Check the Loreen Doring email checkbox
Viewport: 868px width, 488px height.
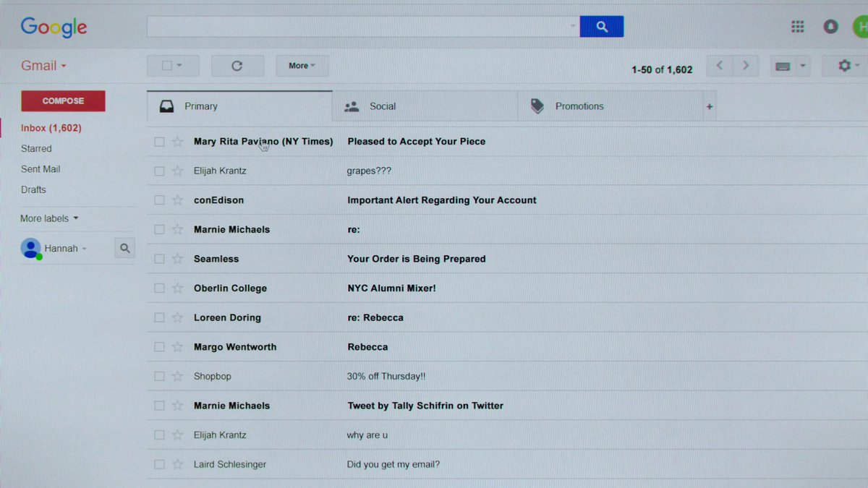pyautogui.click(x=159, y=317)
